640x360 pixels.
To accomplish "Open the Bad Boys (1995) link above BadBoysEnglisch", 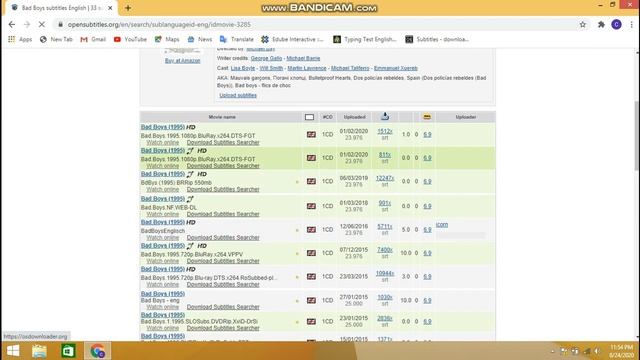I will click(x=163, y=222).
